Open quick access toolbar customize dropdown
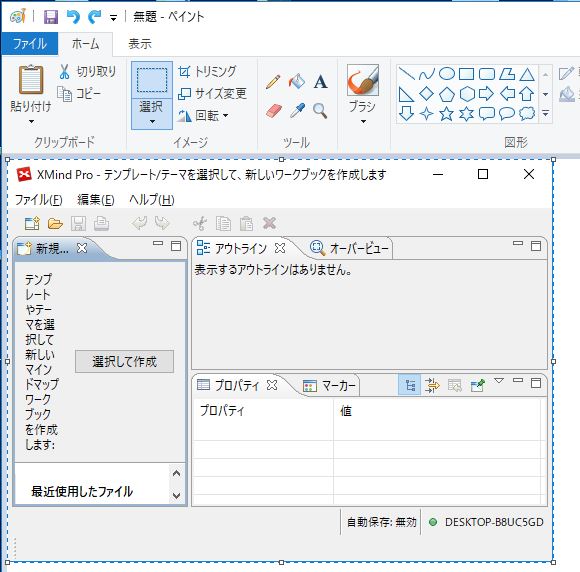 113,17
